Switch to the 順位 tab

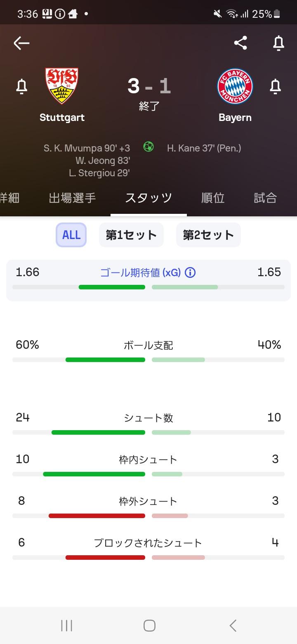pos(213,198)
